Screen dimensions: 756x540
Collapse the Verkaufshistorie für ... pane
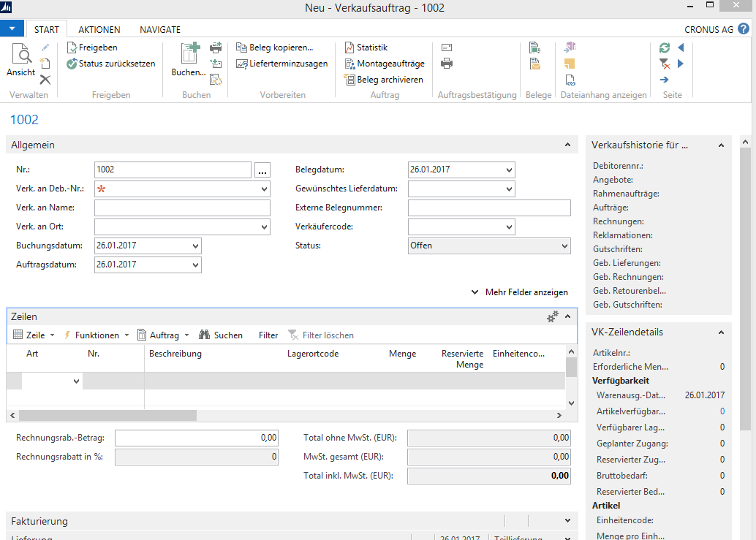722,145
